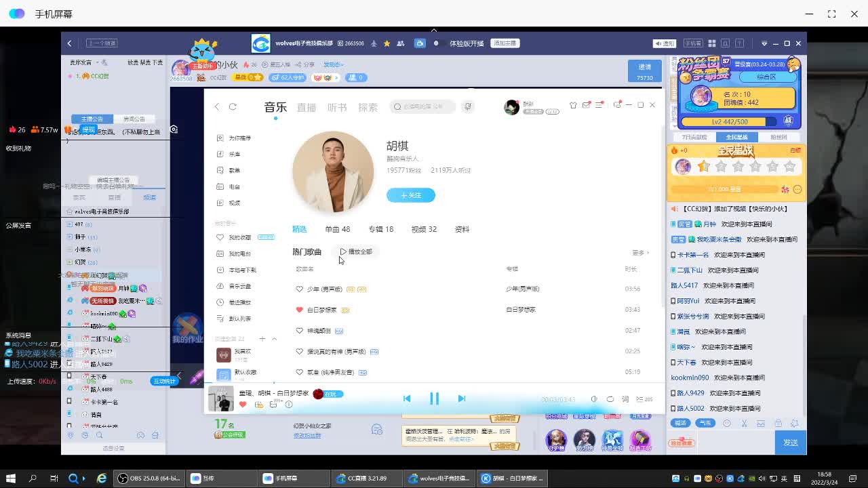Click 发送 button in chat
The height and width of the screenshot is (488, 868).
click(791, 443)
